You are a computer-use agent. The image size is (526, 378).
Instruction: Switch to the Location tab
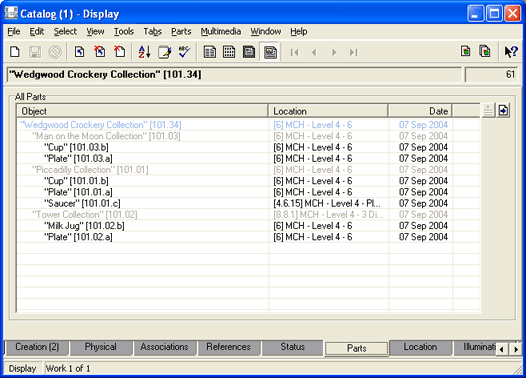[x=420, y=347]
